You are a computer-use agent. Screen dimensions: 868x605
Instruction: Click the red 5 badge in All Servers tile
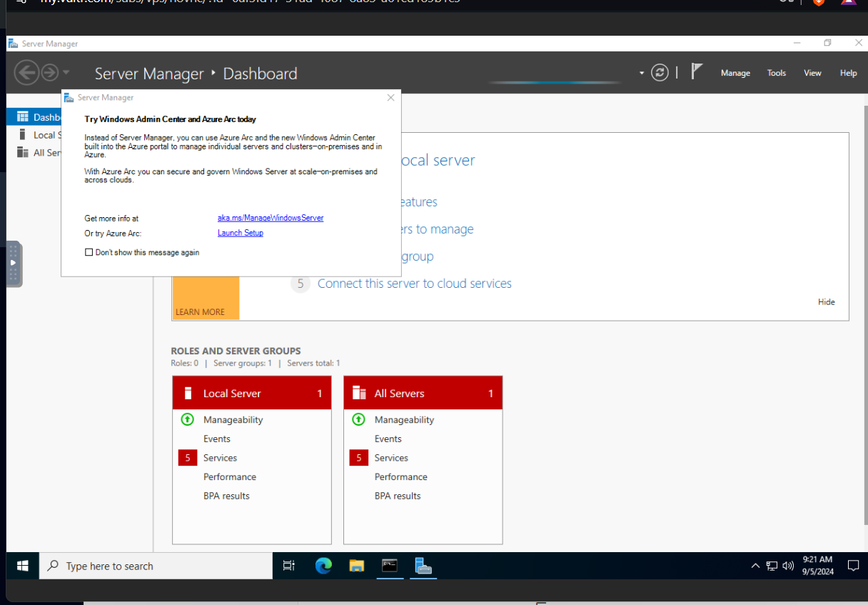[x=359, y=458]
